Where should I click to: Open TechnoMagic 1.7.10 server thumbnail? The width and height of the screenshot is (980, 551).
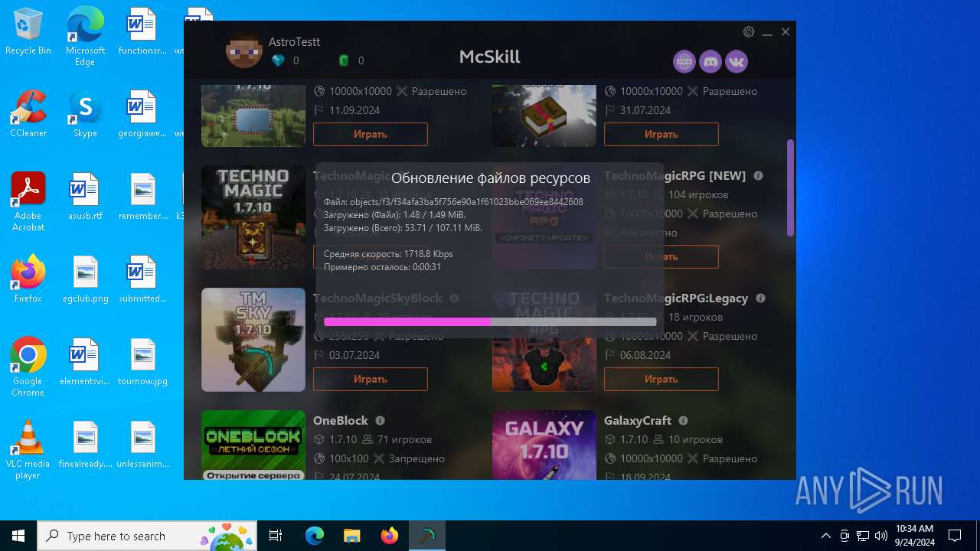pos(253,217)
